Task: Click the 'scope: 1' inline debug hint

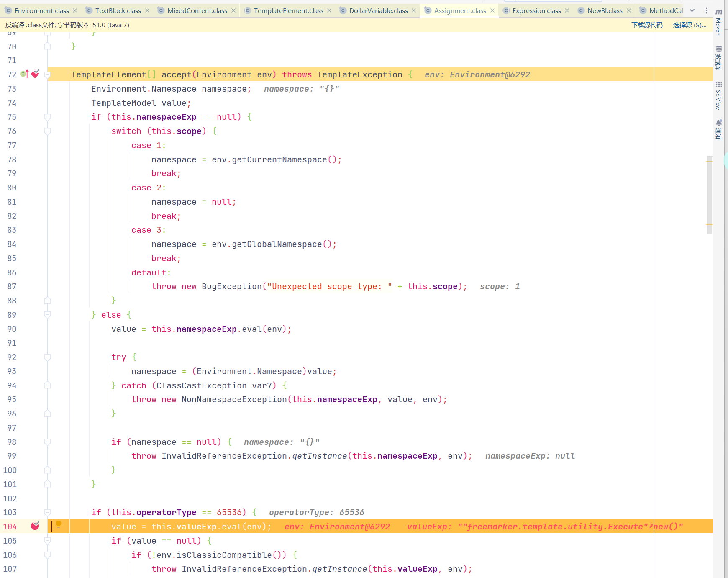Action: point(500,287)
